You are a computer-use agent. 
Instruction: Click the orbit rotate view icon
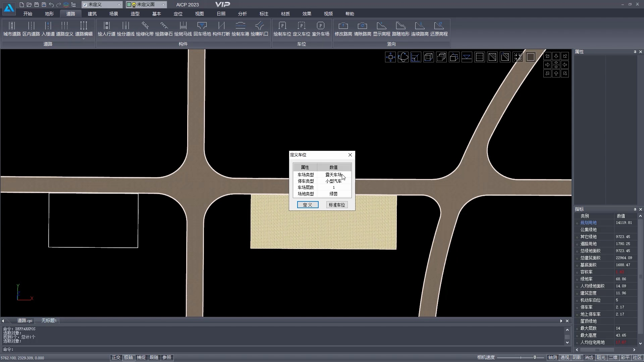point(403,57)
